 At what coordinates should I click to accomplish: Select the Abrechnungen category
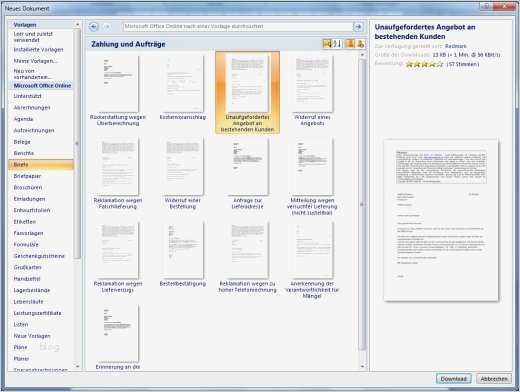click(x=32, y=107)
